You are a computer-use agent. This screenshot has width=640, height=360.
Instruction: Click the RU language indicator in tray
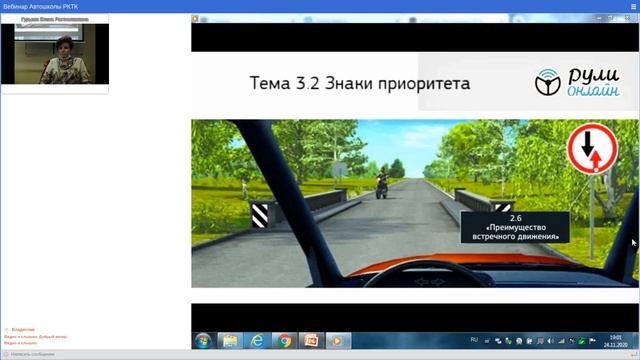click(x=474, y=340)
